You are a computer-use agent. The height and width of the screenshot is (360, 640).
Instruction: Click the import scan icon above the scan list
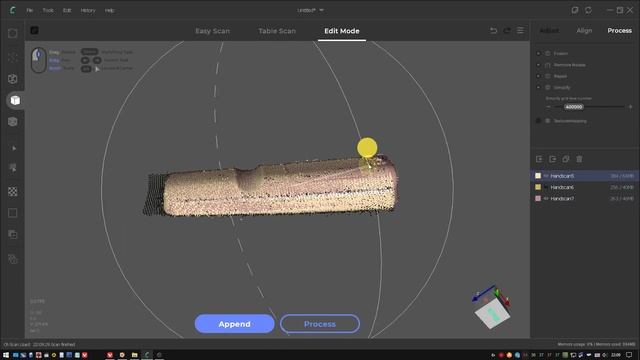539,159
